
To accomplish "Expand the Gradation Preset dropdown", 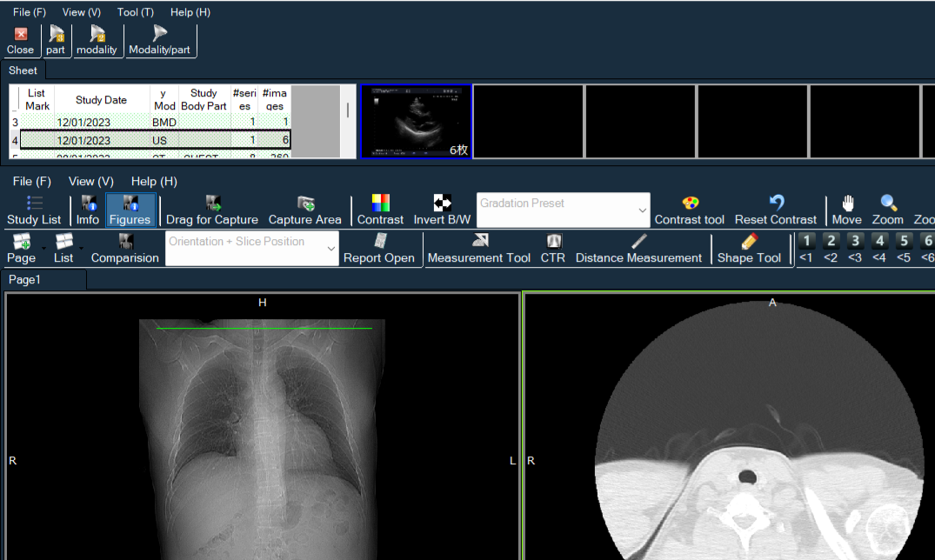I will [642, 210].
